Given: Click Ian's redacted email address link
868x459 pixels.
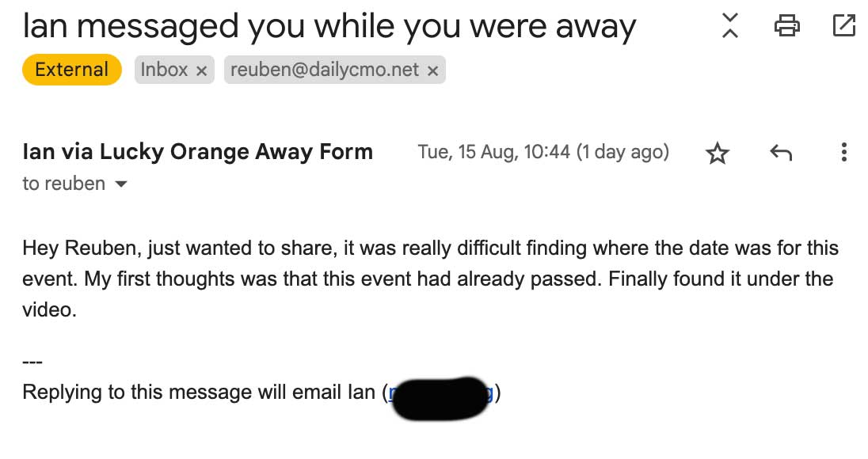Looking at the screenshot, I should tap(440, 393).
